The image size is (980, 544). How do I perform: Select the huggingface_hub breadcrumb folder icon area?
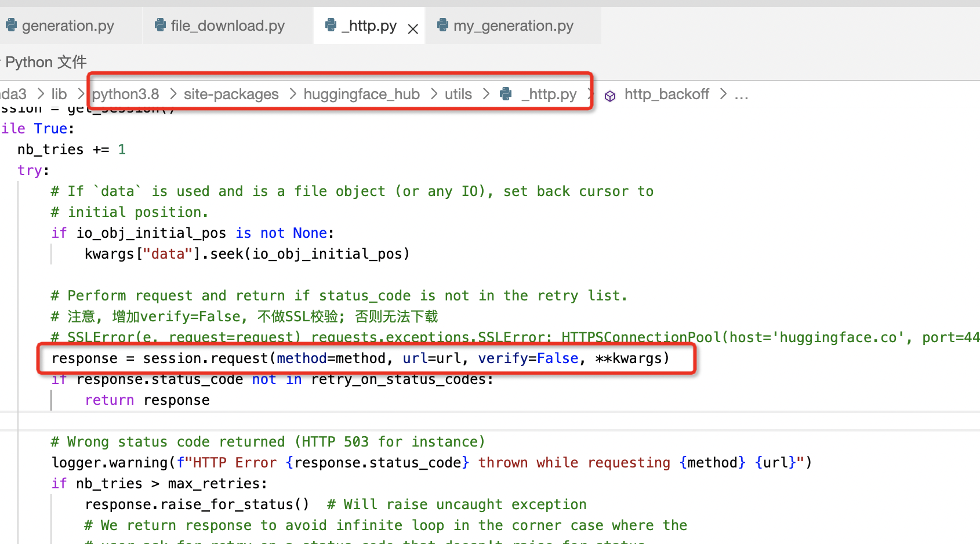tap(361, 94)
